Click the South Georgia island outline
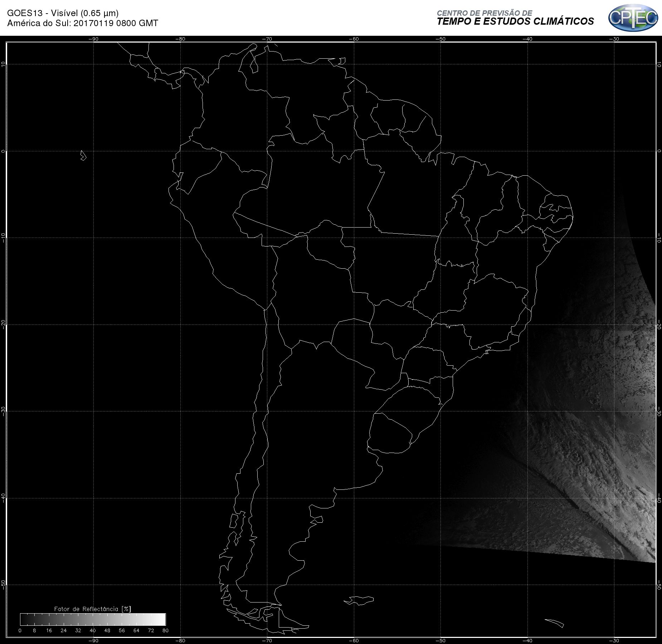 [554, 623]
